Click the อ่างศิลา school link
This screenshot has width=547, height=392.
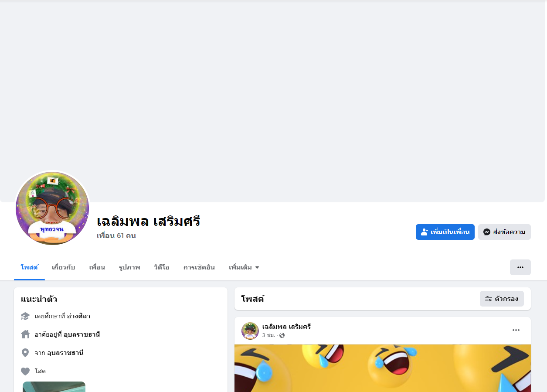point(79,316)
